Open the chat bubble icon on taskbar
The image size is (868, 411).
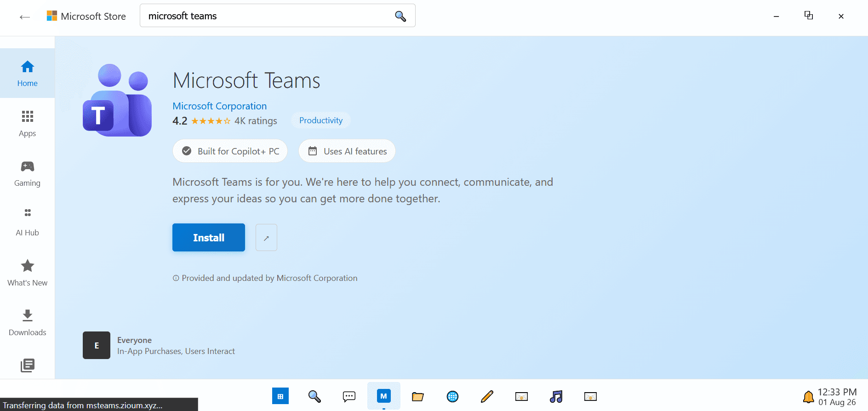pos(349,396)
